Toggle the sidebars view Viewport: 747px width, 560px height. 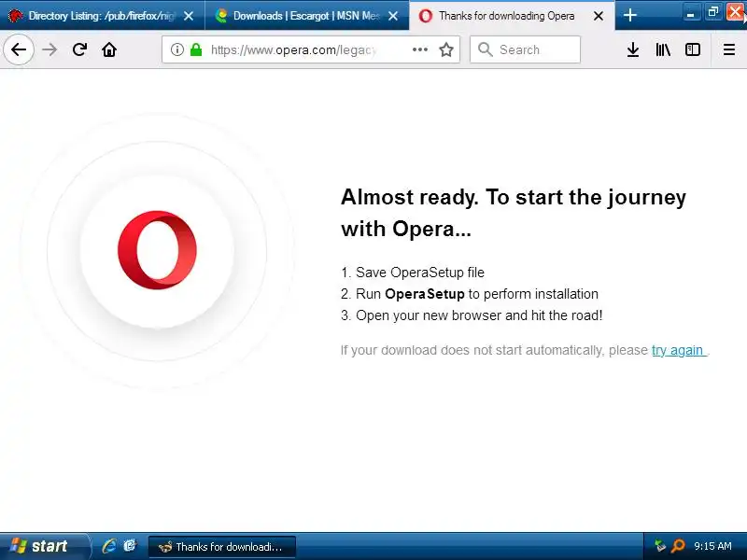tap(692, 49)
